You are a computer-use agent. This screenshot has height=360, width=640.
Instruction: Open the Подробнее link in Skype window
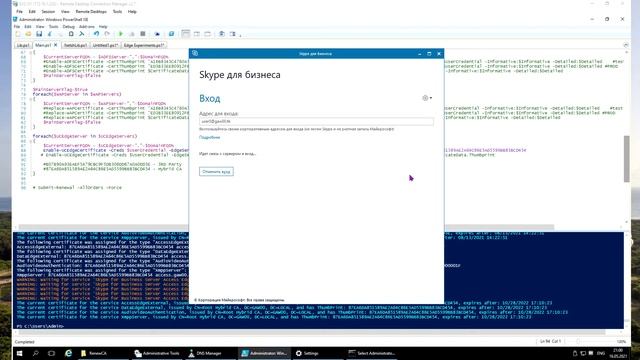[209, 138]
